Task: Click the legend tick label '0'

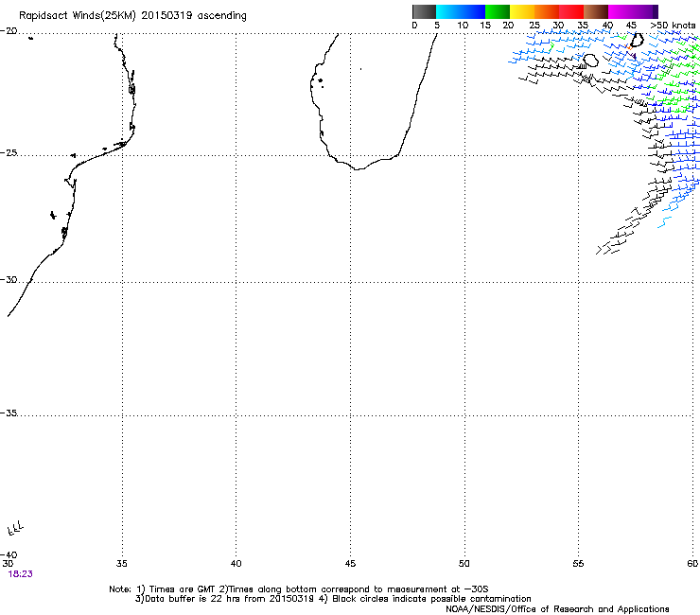Action: point(414,26)
